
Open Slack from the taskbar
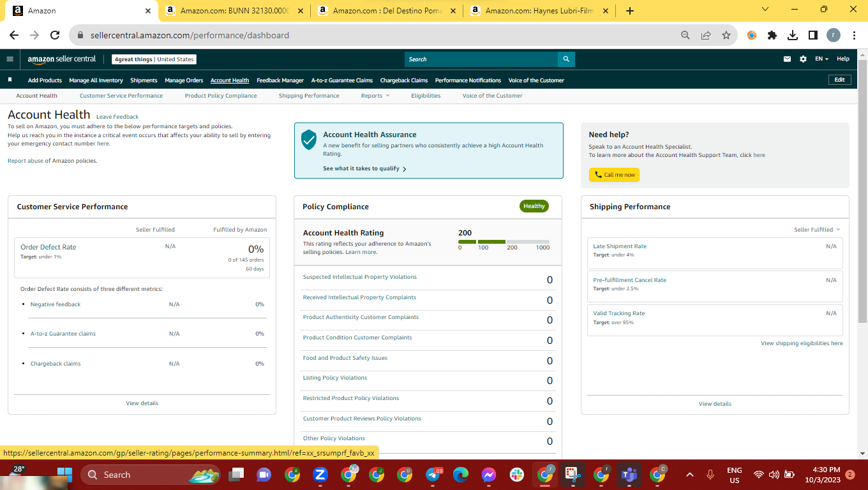pyautogui.click(x=517, y=475)
